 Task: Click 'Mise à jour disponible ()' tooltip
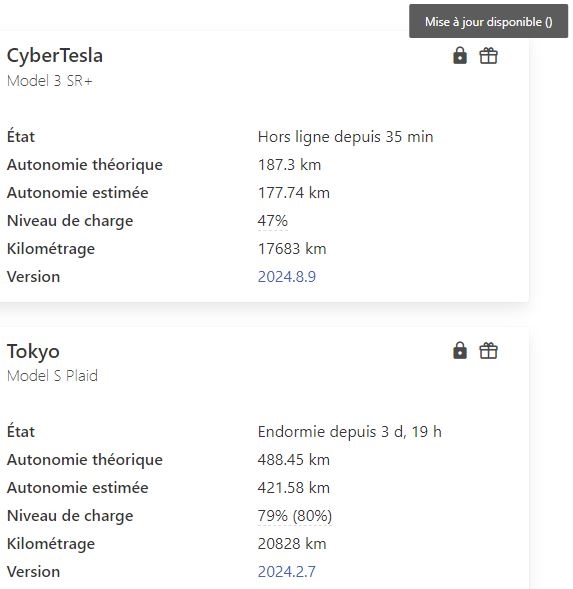[x=488, y=21]
